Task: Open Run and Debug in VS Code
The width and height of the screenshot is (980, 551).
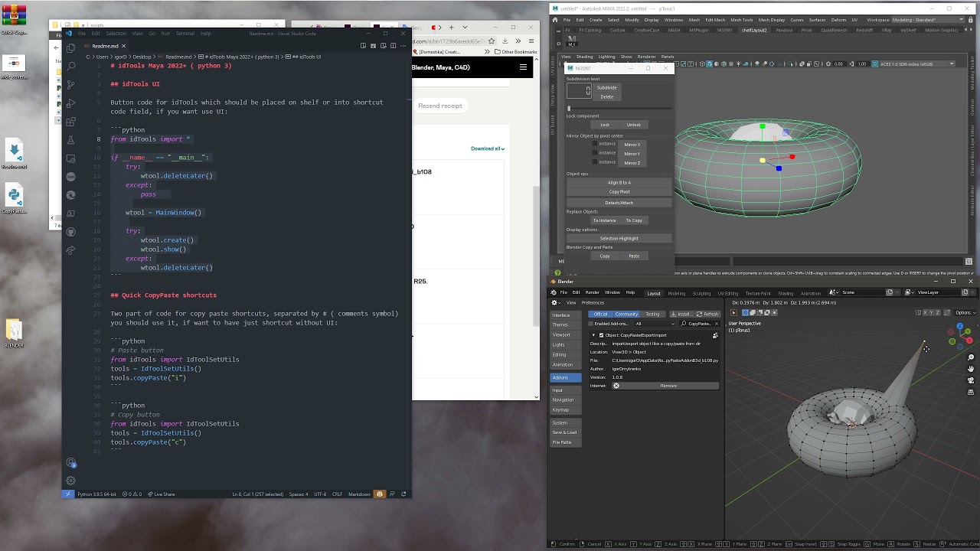Action: click(71, 103)
